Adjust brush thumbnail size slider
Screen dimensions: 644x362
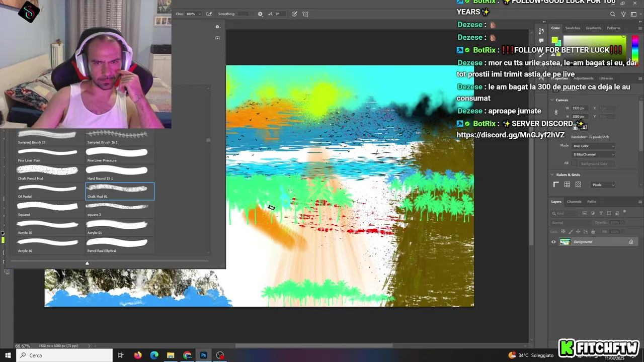[87, 263]
